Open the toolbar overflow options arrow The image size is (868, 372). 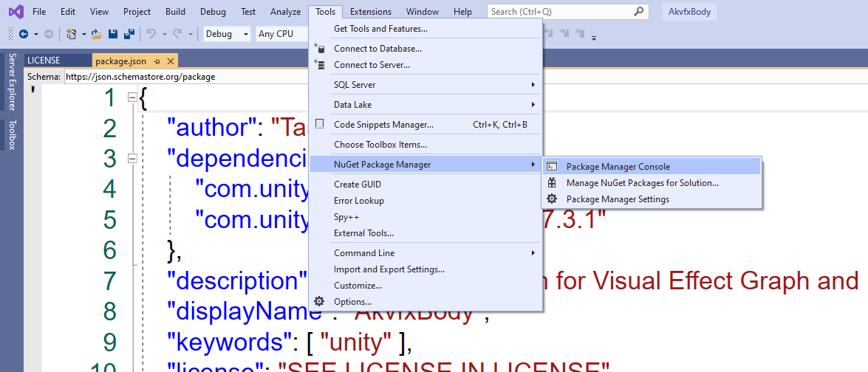594,38
